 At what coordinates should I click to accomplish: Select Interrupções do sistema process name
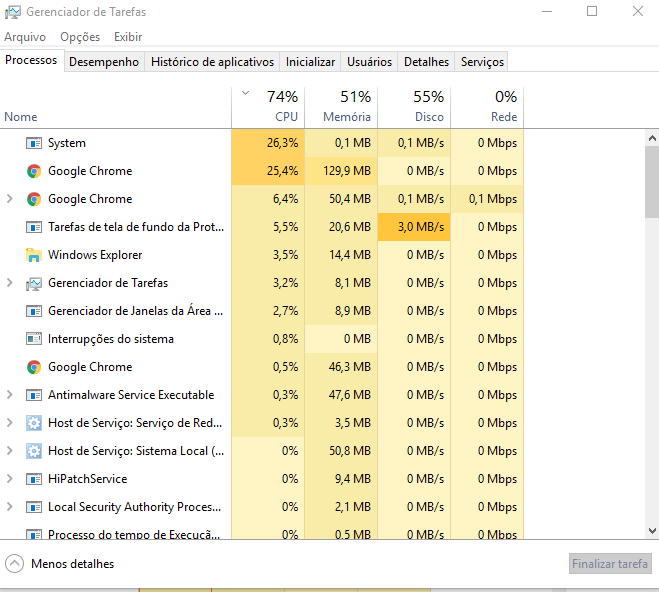[111, 339]
